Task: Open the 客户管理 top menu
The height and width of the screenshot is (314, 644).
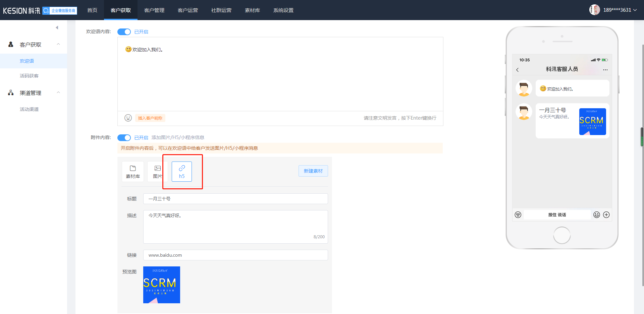Action: 154,10
